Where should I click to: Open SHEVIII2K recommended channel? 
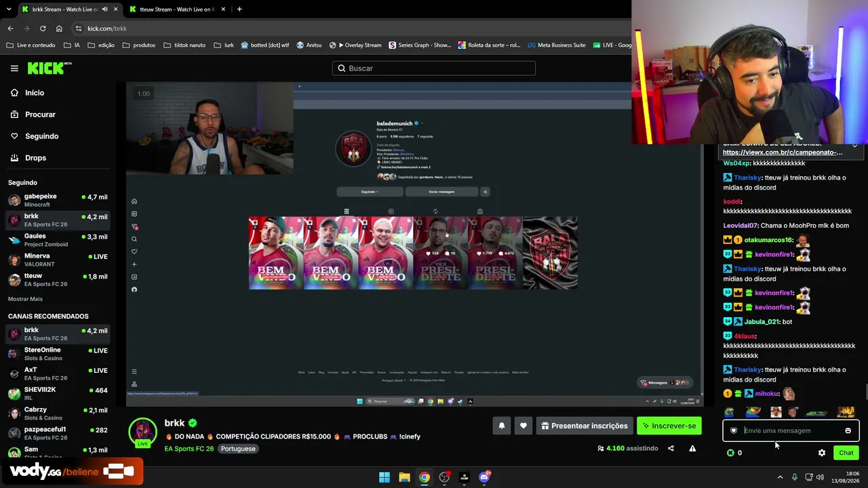[58, 394]
